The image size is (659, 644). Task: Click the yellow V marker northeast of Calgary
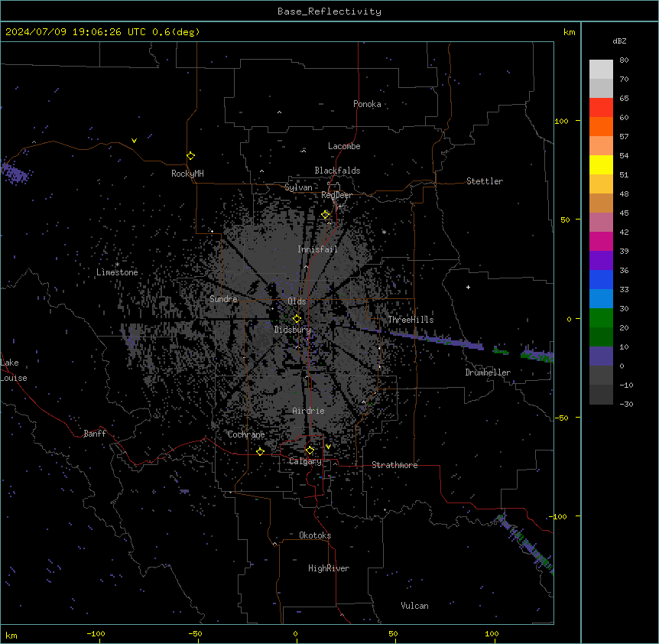click(328, 447)
